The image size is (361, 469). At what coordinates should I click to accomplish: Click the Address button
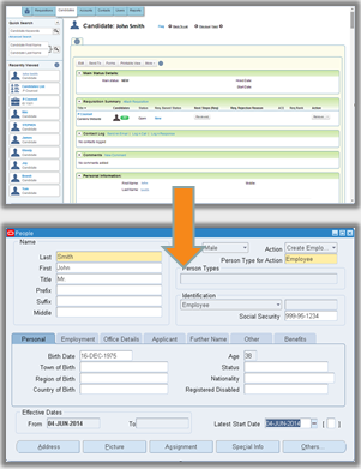tap(48, 447)
